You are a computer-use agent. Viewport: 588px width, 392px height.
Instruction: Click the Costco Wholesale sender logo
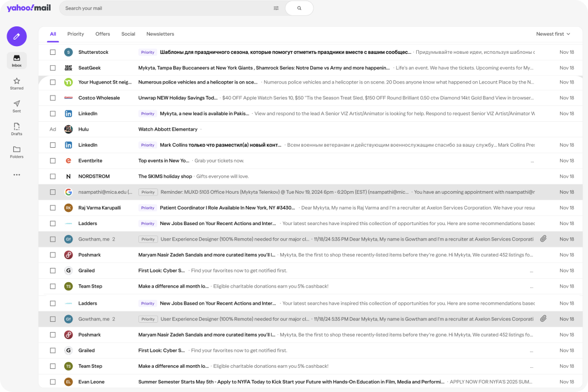(68, 98)
